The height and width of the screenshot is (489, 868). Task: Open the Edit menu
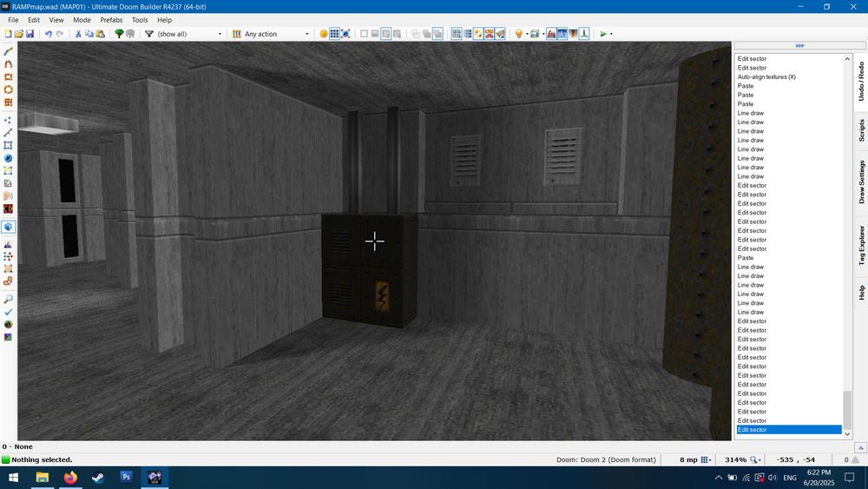coord(34,20)
